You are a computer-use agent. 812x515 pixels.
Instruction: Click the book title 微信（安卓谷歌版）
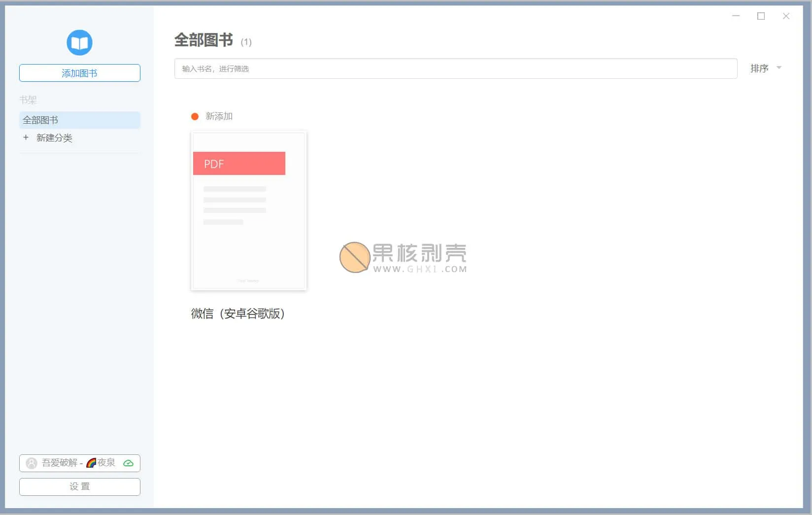tap(238, 313)
